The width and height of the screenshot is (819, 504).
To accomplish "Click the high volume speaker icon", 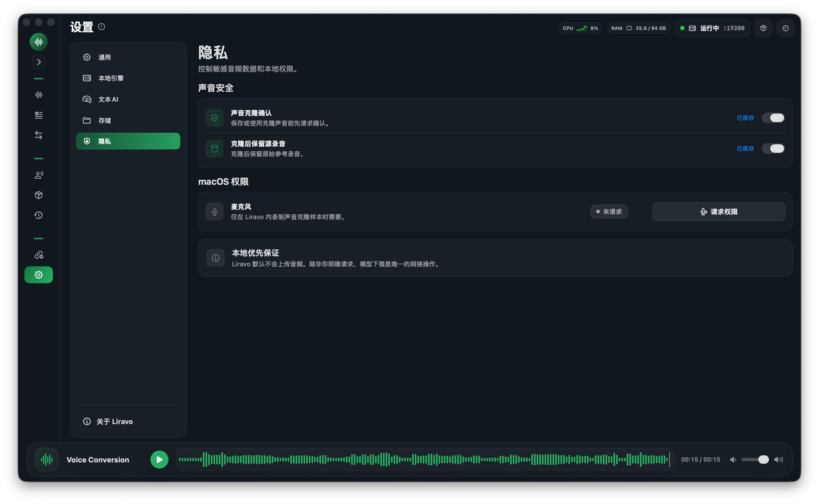I will (x=779, y=459).
